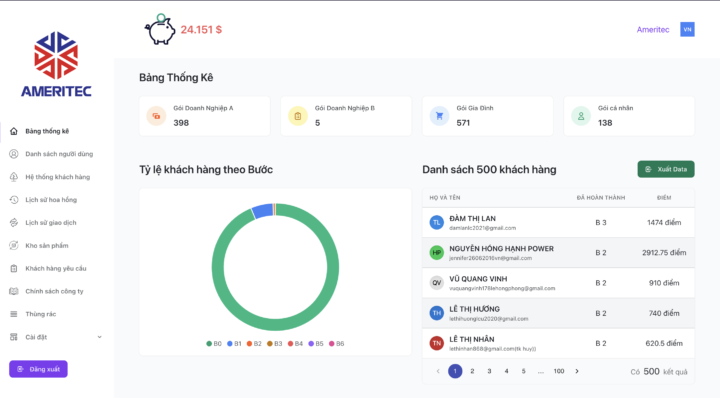The height and width of the screenshot is (398, 720).
Task: Click the 24.151 $ balance amount
Action: pyautogui.click(x=201, y=30)
